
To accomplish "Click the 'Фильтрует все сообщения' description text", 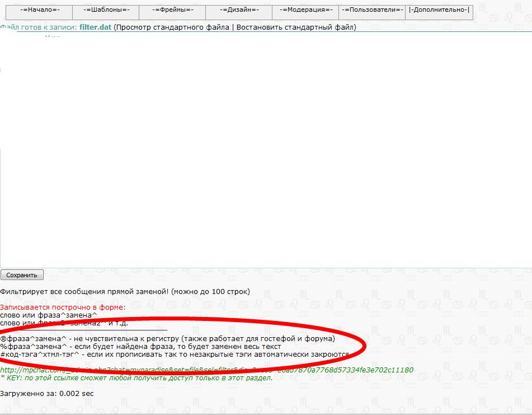I will point(125,291).
